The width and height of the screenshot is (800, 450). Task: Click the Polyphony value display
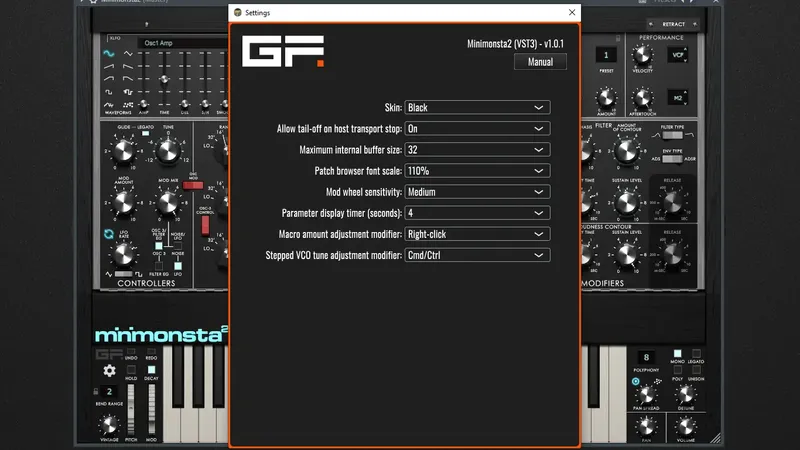coord(646,357)
